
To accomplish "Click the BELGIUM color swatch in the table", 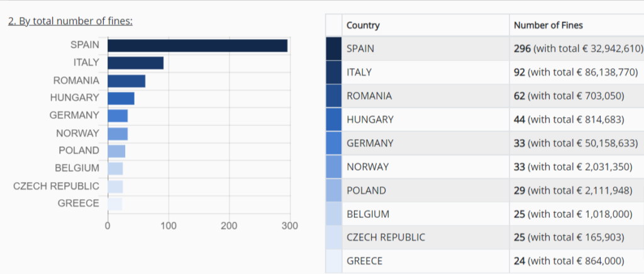I will pos(333,214).
